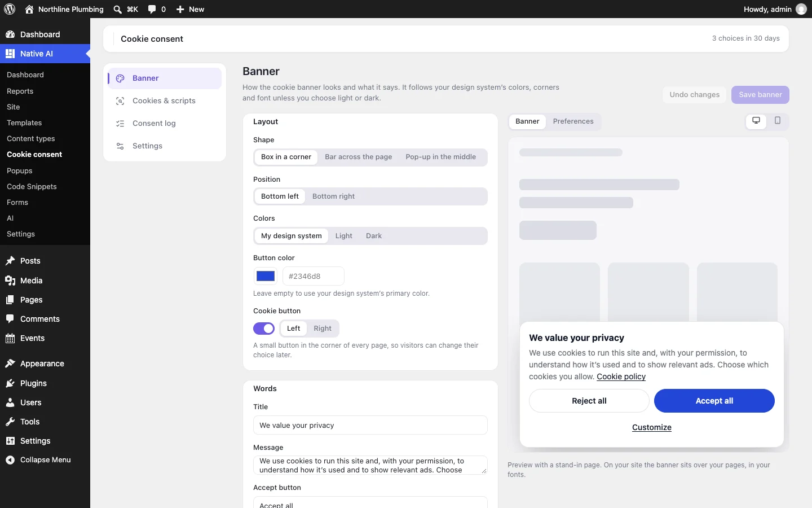Click the admin avatar icon
The height and width of the screenshot is (508, 812).
tap(801, 9)
